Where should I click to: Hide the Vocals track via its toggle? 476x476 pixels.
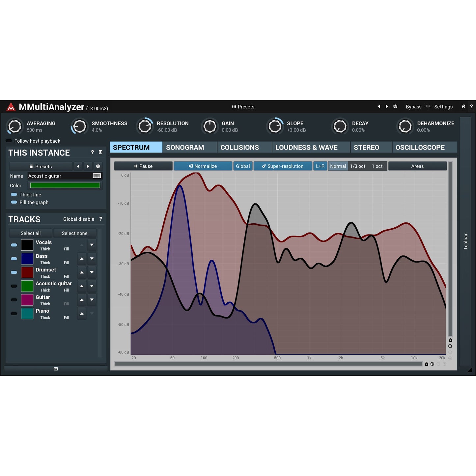(14, 245)
